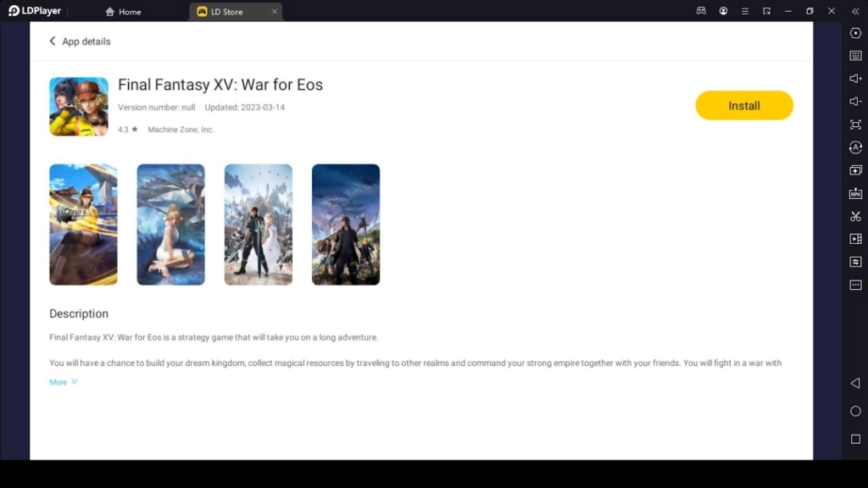The image size is (868, 488).
Task: Click the Machine Zone, Inc. developer name
Action: tap(181, 130)
